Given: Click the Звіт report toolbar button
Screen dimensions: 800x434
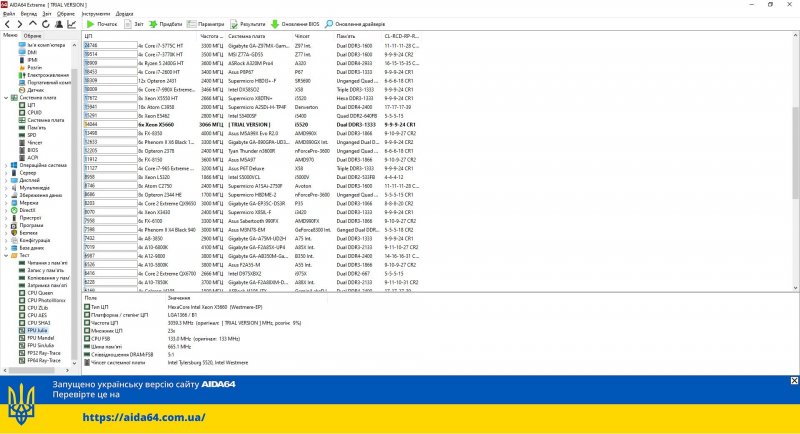Looking at the screenshot, I should click(x=134, y=22).
